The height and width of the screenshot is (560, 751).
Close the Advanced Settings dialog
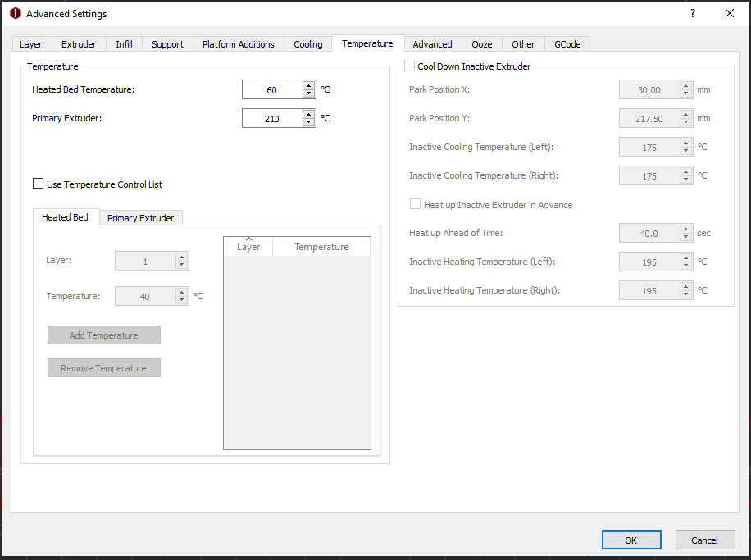[x=730, y=13]
